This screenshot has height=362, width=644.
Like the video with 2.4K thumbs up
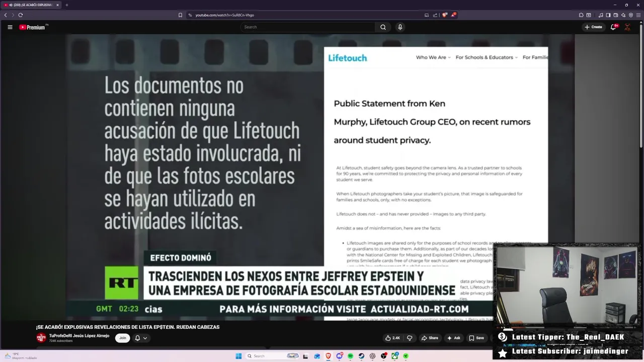coord(393,338)
